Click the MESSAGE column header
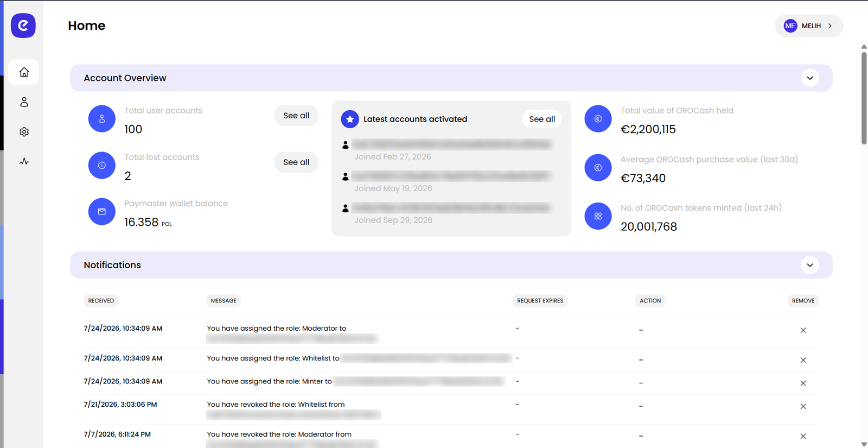 pos(224,301)
